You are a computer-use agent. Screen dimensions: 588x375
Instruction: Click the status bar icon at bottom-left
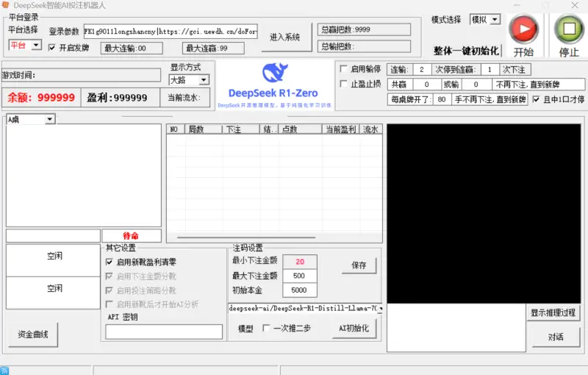point(5,370)
